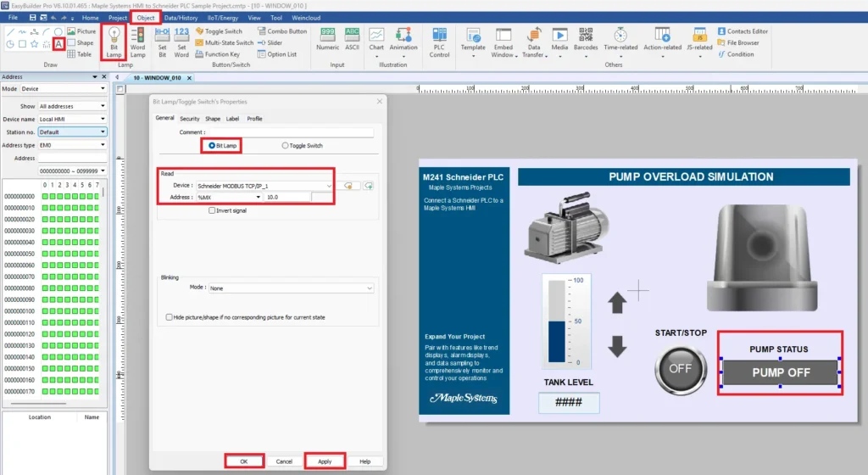Insert a Set Word object
The width and height of the screenshot is (868, 475).
181,42
